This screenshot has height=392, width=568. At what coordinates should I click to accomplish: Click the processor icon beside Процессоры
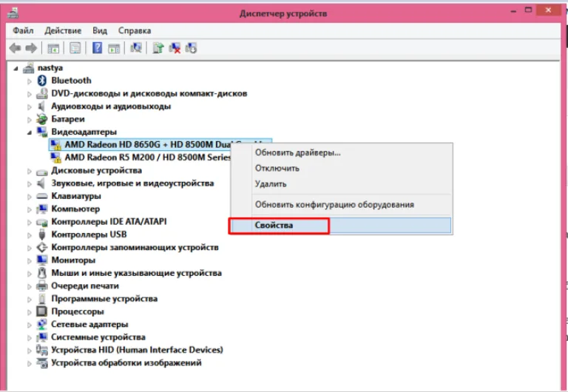click(x=42, y=311)
